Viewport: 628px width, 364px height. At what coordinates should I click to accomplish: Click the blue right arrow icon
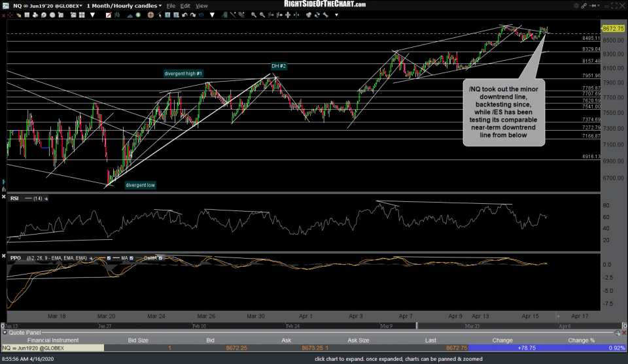[x=201, y=15]
